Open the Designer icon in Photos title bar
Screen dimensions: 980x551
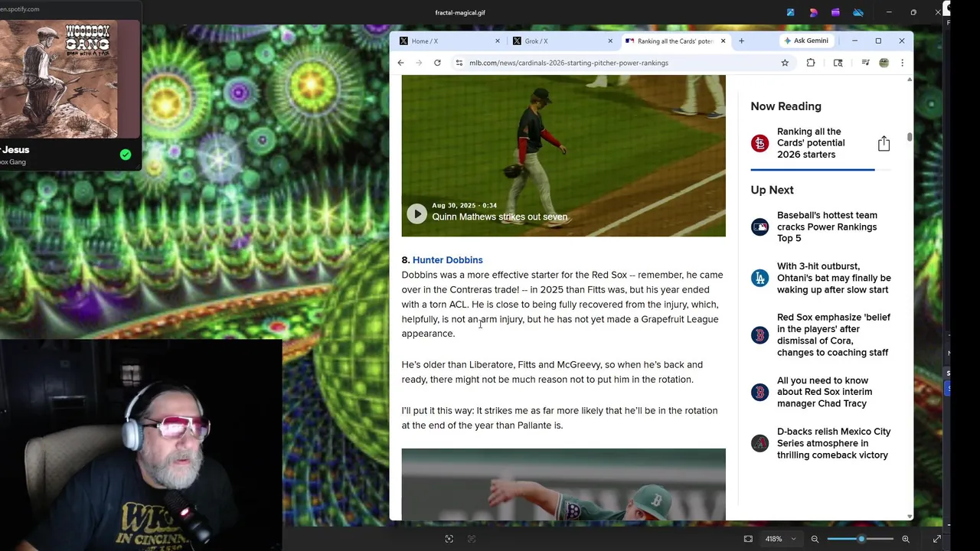click(x=813, y=12)
